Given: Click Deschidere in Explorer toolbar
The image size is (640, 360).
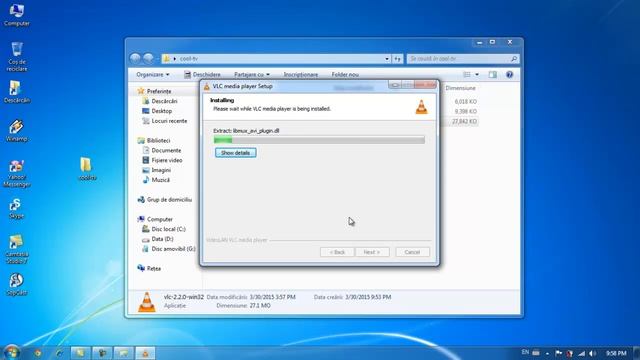Looking at the screenshot, I should click(x=202, y=75).
